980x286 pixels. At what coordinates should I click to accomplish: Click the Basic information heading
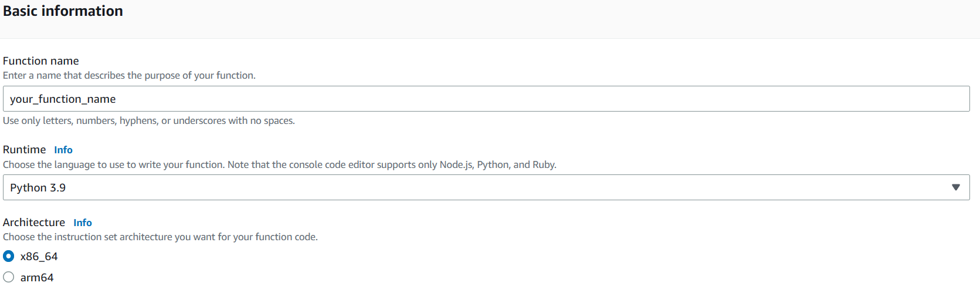[63, 11]
